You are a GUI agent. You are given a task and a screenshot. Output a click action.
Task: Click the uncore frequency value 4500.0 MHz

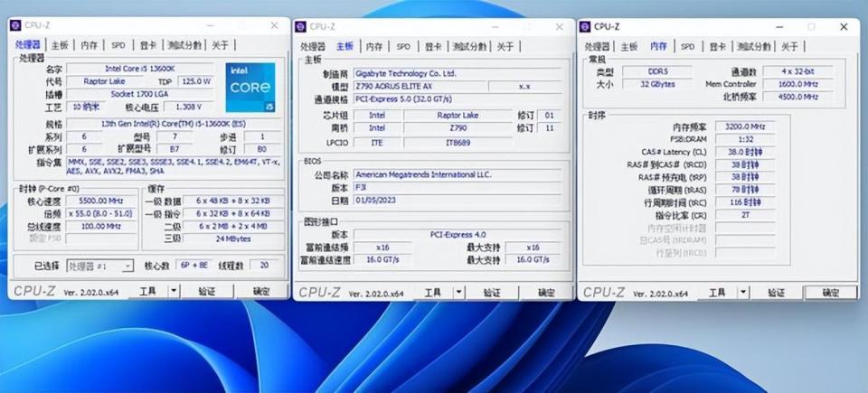coord(797,97)
